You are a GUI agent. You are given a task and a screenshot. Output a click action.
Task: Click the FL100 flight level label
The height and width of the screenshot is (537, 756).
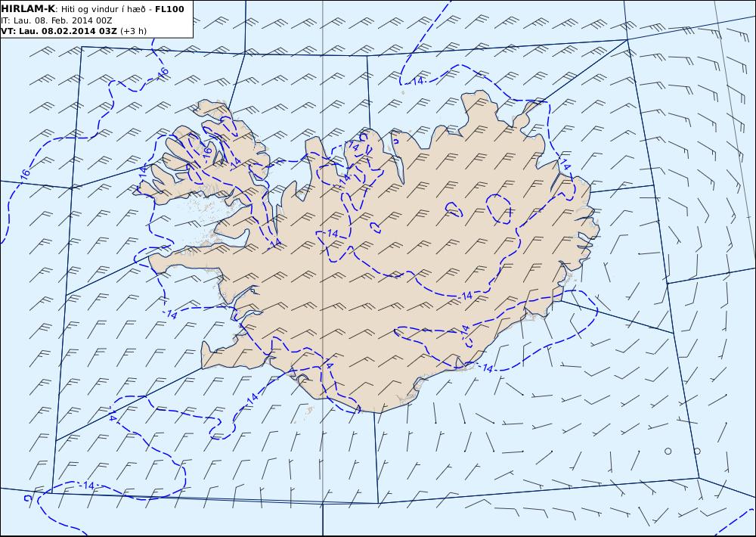click(169, 9)
